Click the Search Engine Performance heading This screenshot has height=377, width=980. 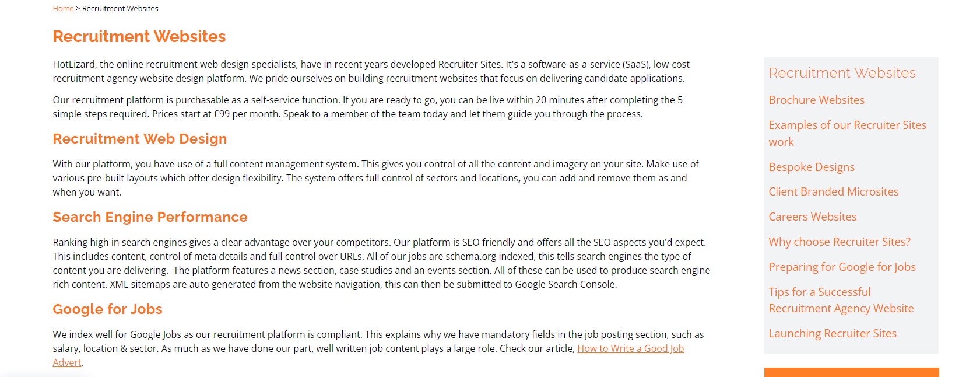[150, 217]
